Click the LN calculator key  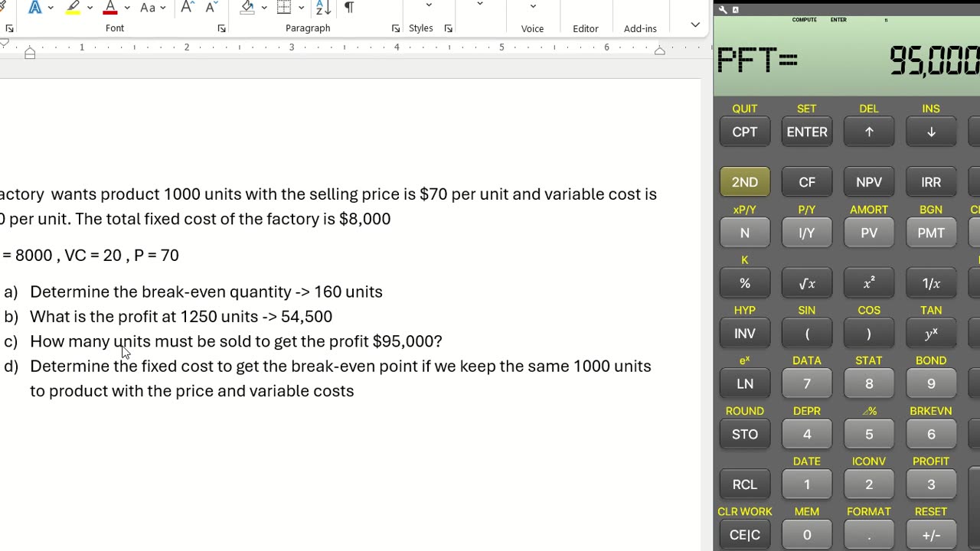pos(745,383)
